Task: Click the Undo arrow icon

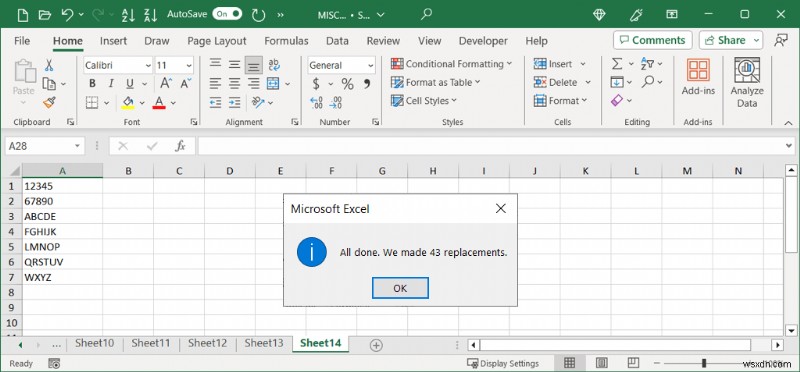Action: [x=67, y=14]
